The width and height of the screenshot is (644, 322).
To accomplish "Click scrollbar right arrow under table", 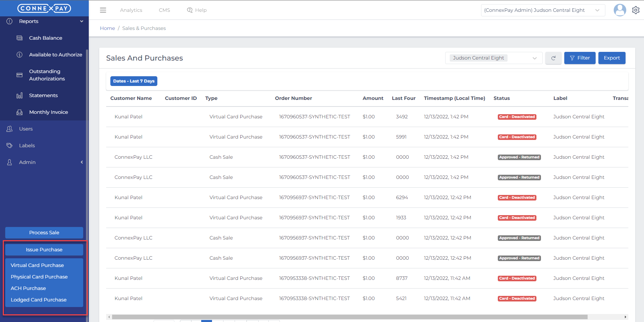I will 626,317.
